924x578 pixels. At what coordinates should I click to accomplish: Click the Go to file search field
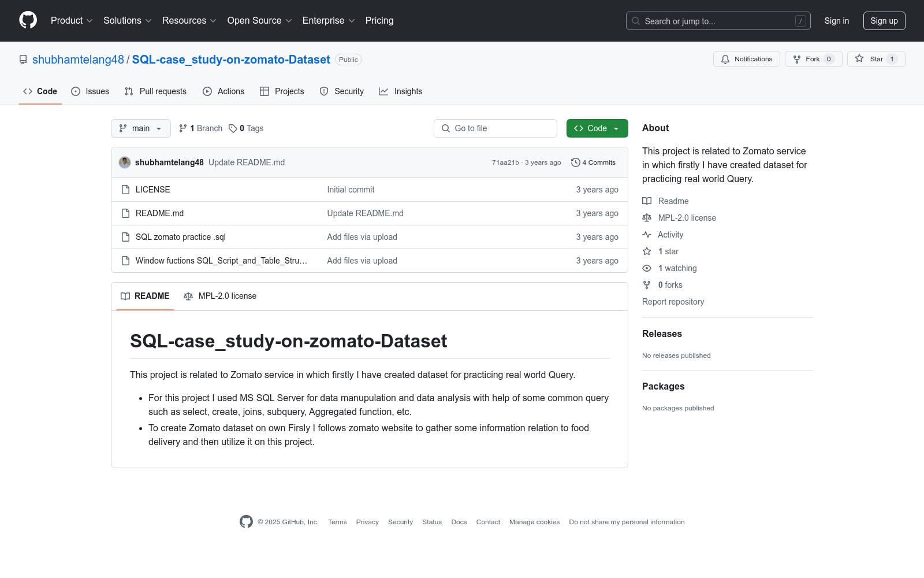(495, 128)
